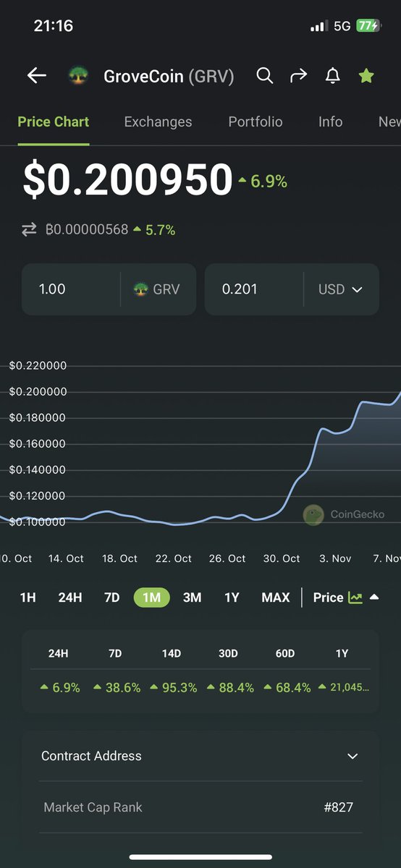
Task: Open the partially visible News tab
Action: (x=389, y=122)
